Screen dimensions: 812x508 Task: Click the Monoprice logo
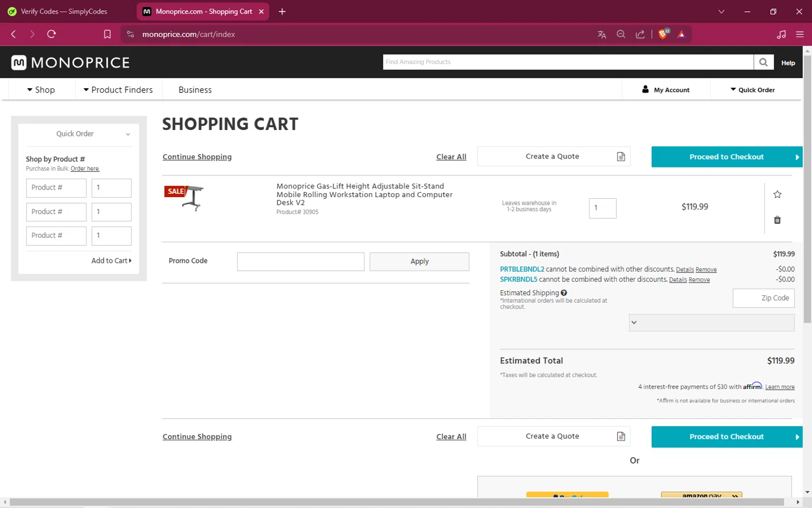pos(70,63)
